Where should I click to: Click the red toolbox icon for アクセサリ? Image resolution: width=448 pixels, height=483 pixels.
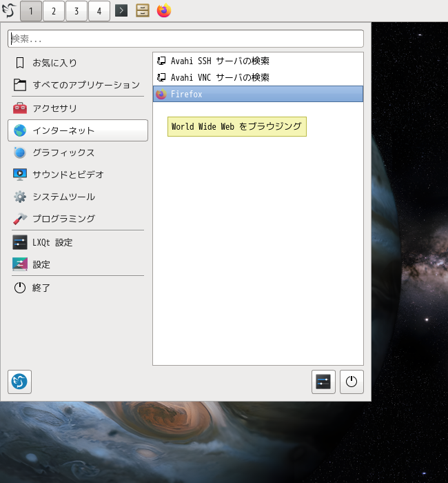click(20, 108)
